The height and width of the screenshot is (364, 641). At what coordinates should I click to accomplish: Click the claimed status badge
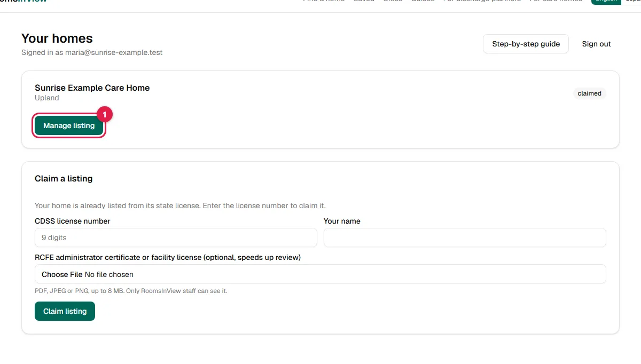(x=590, y=93)
